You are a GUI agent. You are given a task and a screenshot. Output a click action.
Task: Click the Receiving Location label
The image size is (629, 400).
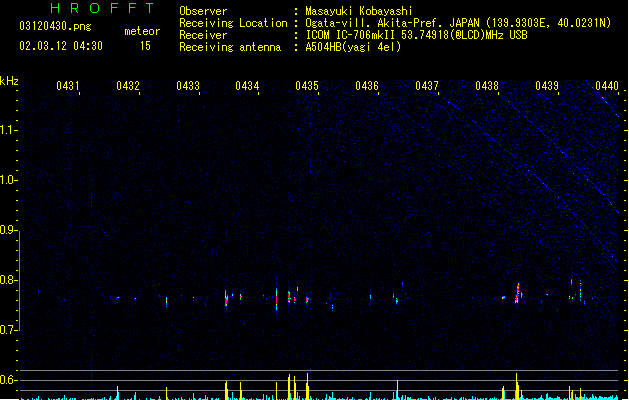(x=233, y=23)
